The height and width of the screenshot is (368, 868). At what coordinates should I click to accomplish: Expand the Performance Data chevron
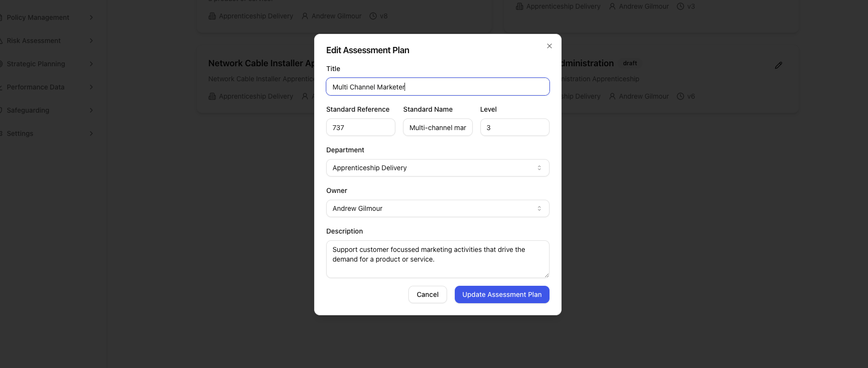tap(91, 87)
